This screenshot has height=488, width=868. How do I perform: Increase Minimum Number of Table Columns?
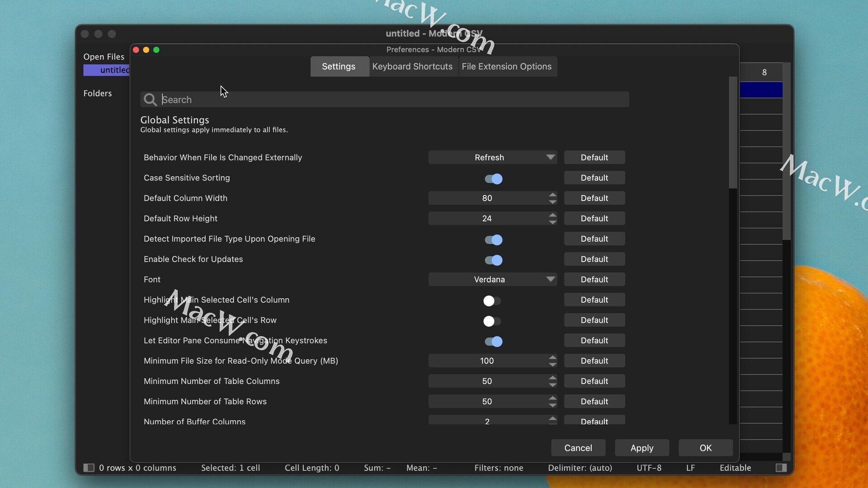point(552,378)
